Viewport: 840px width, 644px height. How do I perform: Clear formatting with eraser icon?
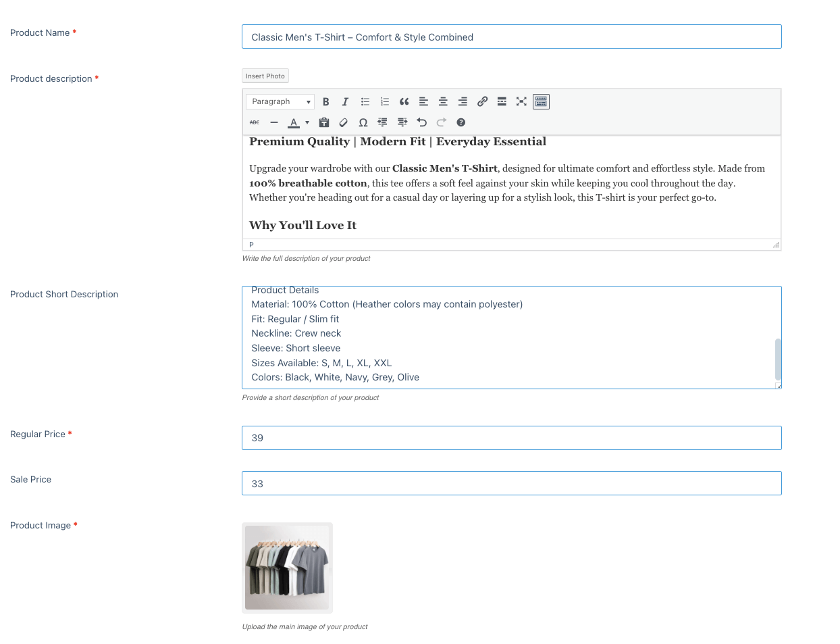[344, 122]
